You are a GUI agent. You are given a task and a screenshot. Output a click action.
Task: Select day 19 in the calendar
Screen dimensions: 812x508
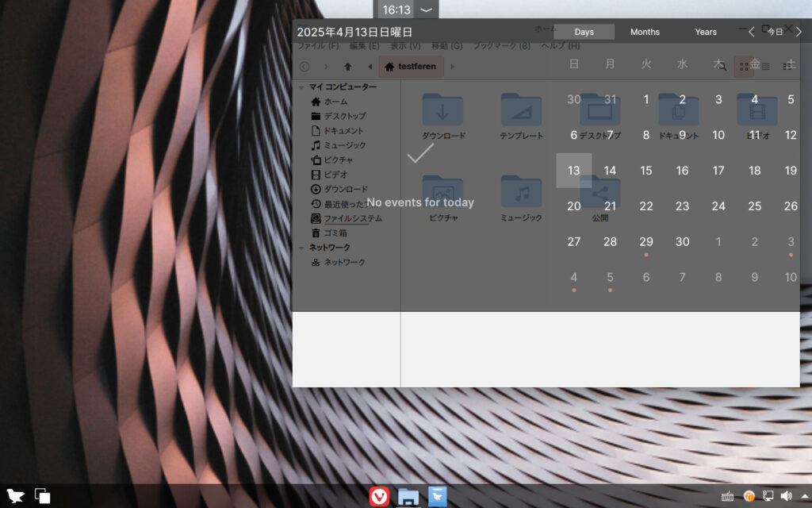[x=791, y=171]
